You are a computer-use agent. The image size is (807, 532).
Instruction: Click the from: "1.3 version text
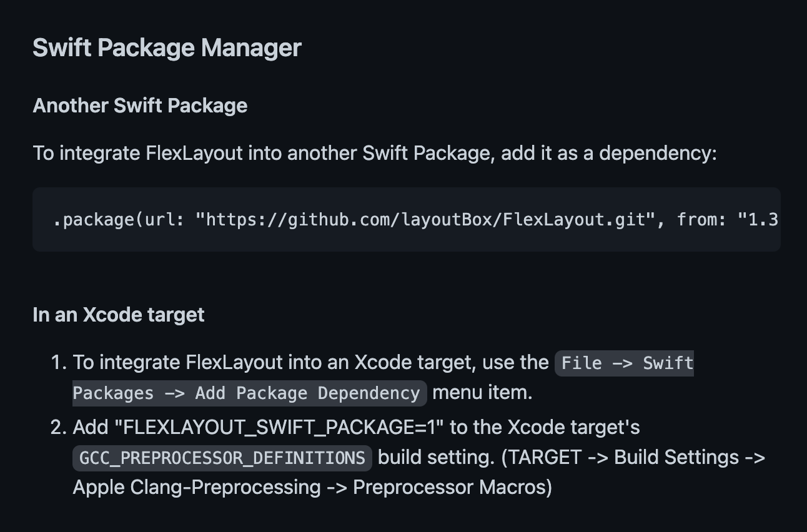tap(728, 220)
